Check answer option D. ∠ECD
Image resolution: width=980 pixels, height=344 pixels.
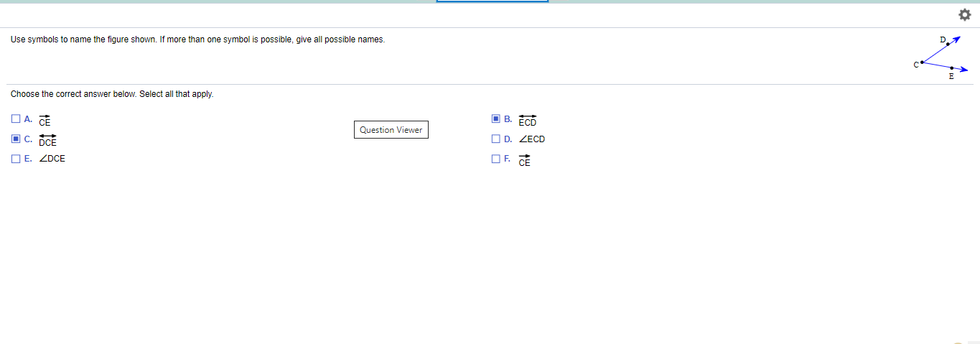click(x=496, y=139)
